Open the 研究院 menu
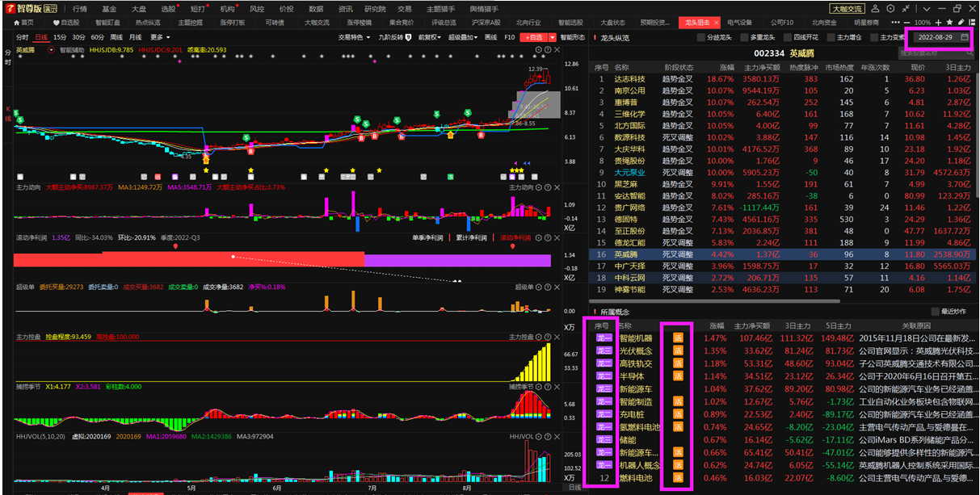Viewport: 980px width, 495px height. (375, 8)
